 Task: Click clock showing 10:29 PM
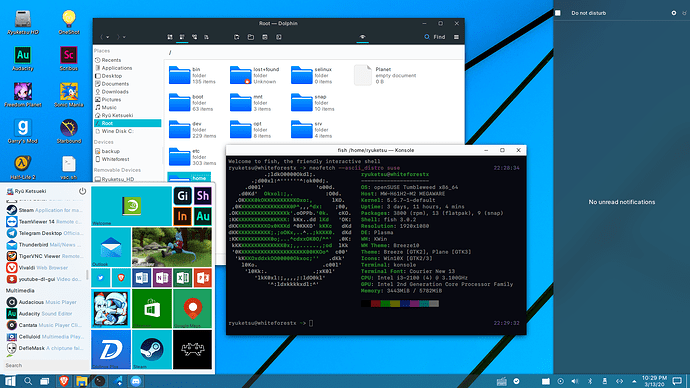coord(654,381)
